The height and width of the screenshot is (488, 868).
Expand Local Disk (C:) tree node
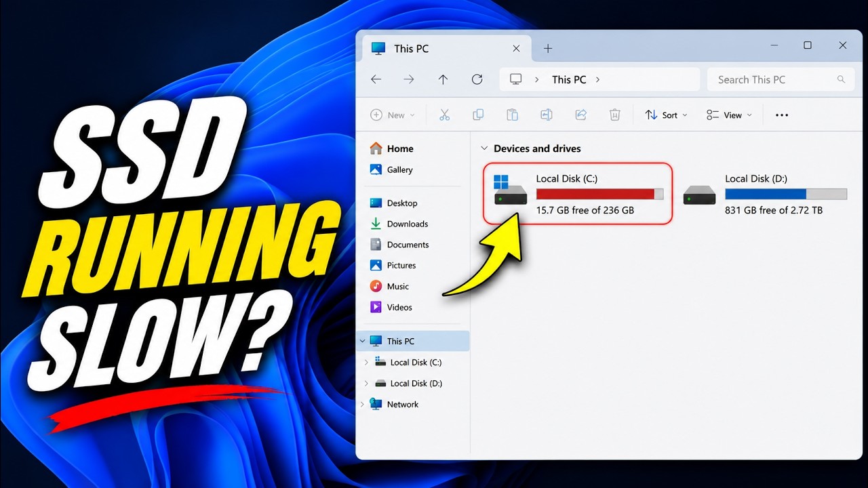(367, 363)
